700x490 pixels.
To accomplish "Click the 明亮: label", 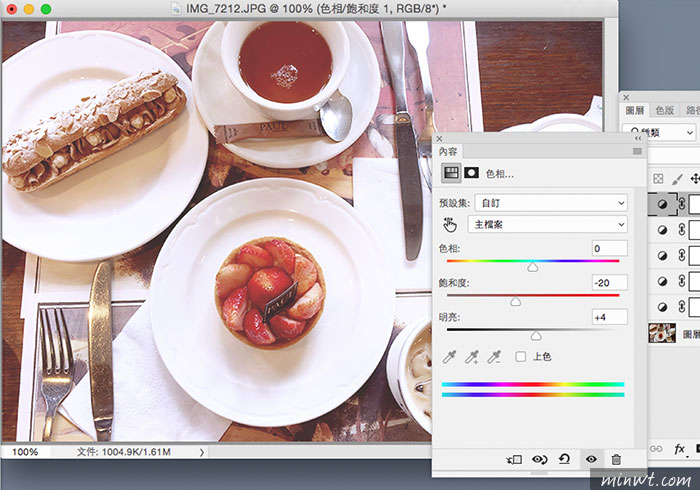I will click(x=449, y=317).
